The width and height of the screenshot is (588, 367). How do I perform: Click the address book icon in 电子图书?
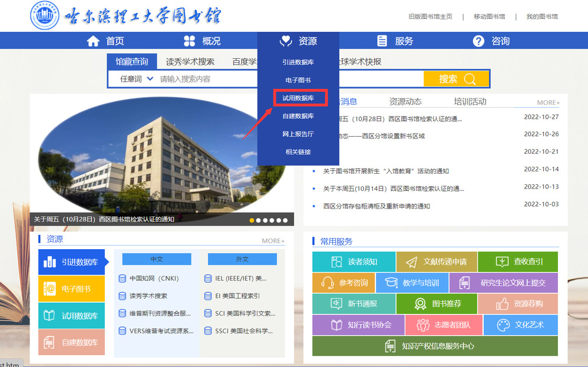pyautogui.click(x=49, y=289)
